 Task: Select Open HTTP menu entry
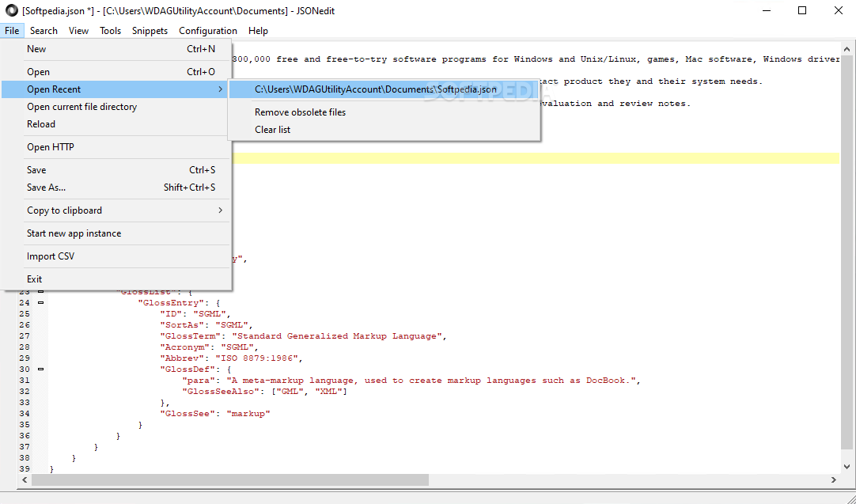click(116, 147)
